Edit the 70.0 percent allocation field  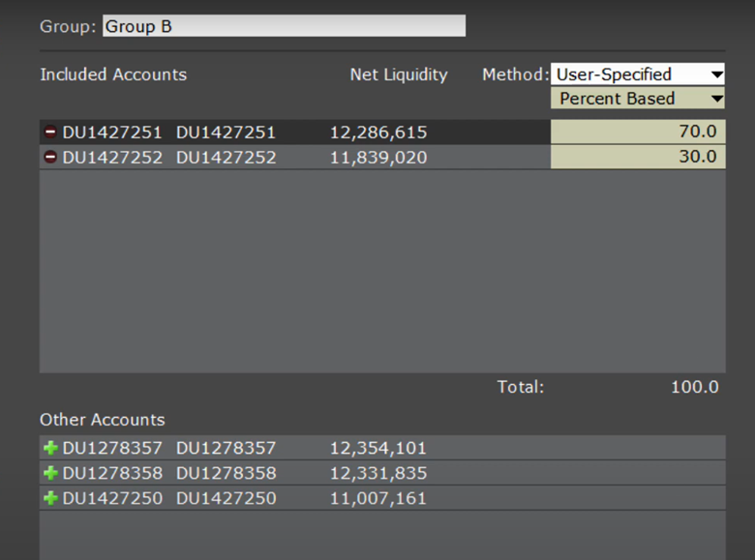(638, 133)
